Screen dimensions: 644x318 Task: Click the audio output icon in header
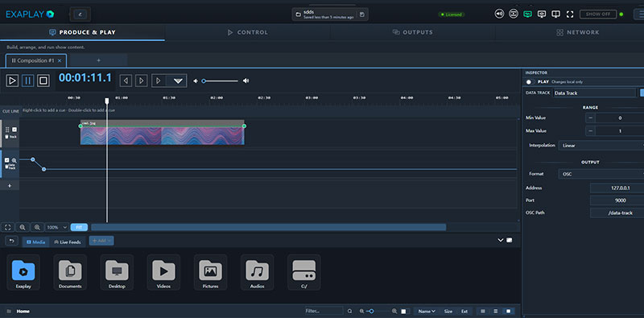pos(499,14)
